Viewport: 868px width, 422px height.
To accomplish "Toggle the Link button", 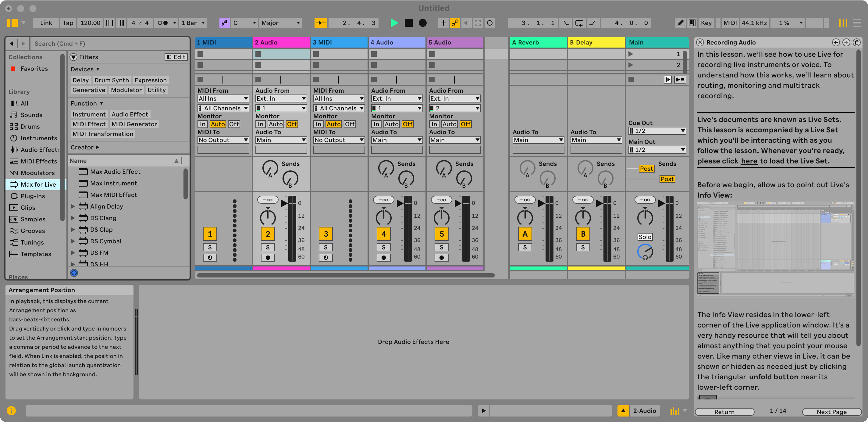I will tap(46, 23).
